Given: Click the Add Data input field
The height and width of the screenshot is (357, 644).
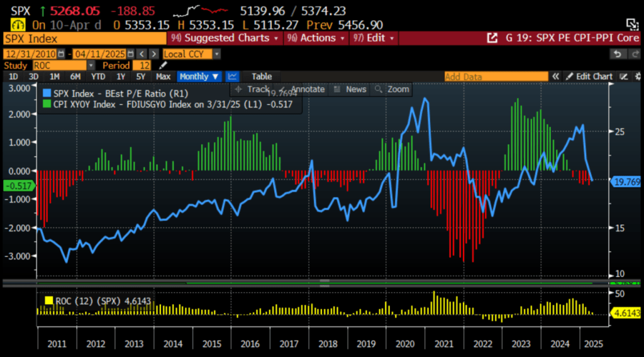Looking at the screenshot, I should pyautogui.click(x=496, y=77).
